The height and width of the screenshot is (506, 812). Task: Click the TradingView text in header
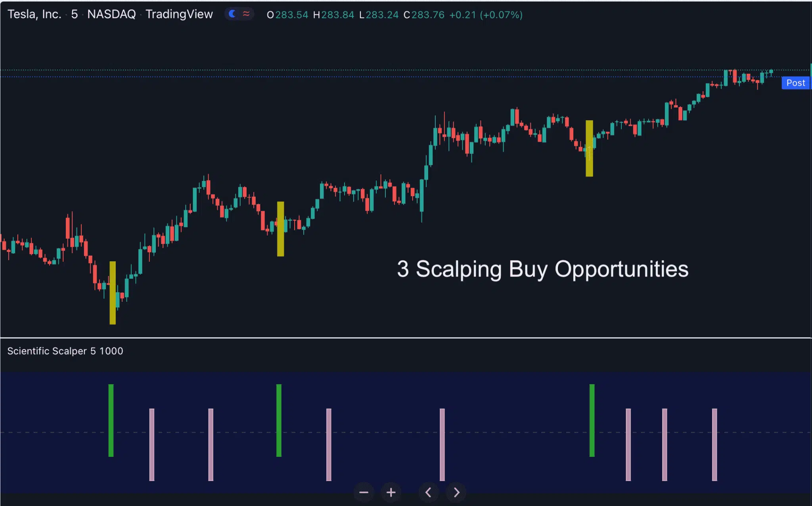click(179, 14)
